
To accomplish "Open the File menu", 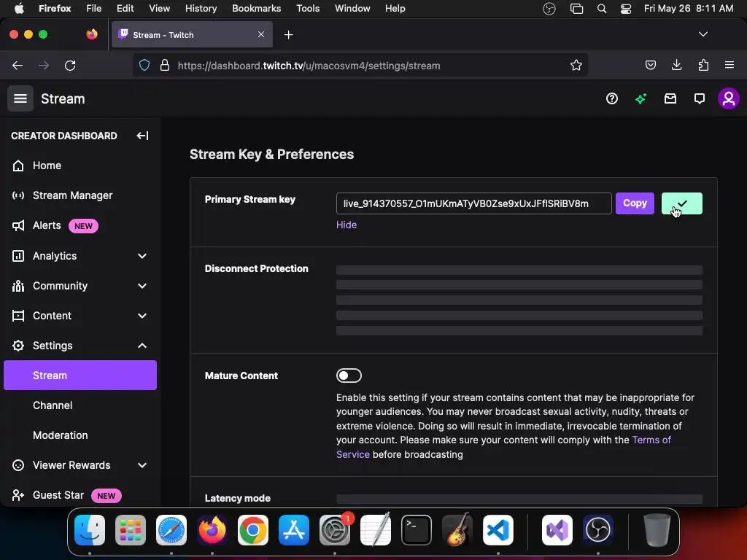I will 94,8.
